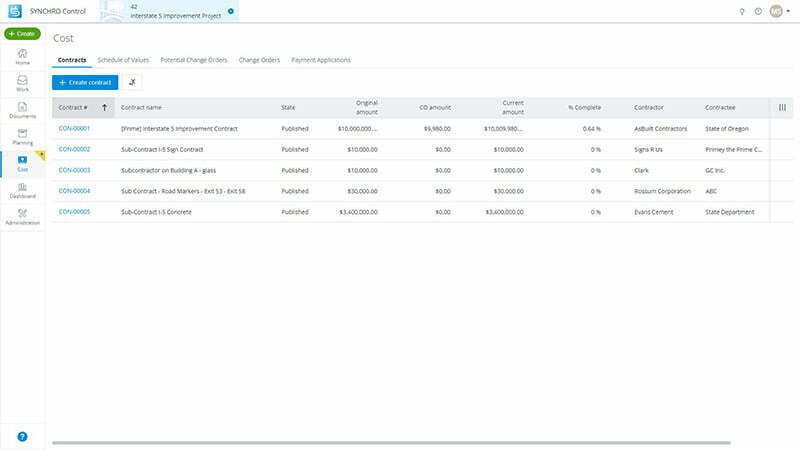Screen dimensions: 800x450
Task: Open contract link CON-00003
Action: click(74, 170)
